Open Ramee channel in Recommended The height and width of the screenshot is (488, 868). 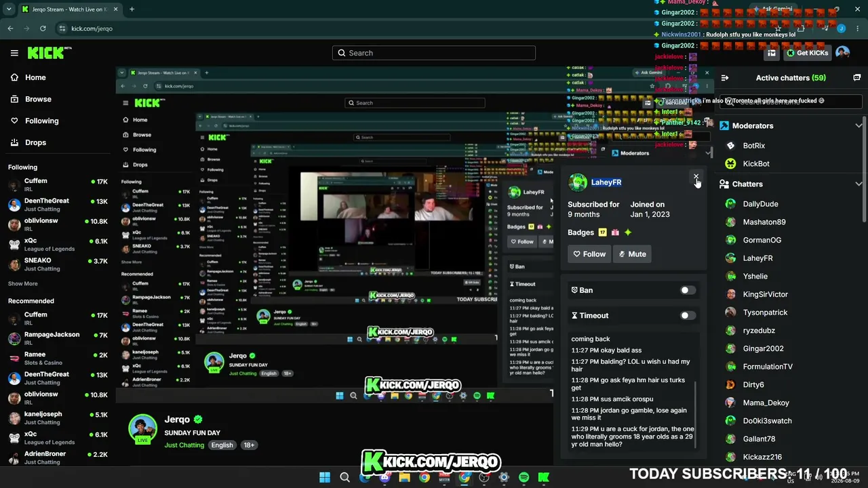(58, 359)
